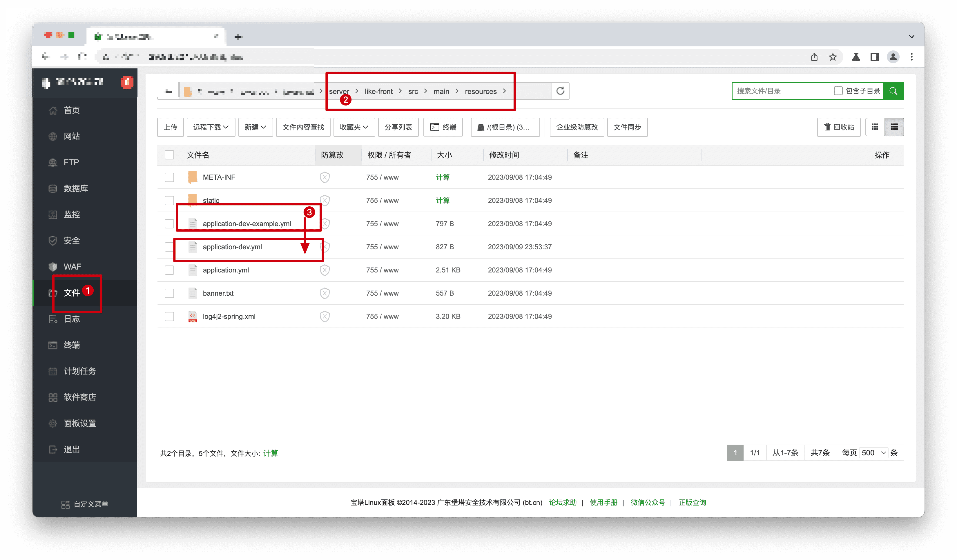
Task: Toggle tamper protection for banner.txt
Action: coord(325,293)
